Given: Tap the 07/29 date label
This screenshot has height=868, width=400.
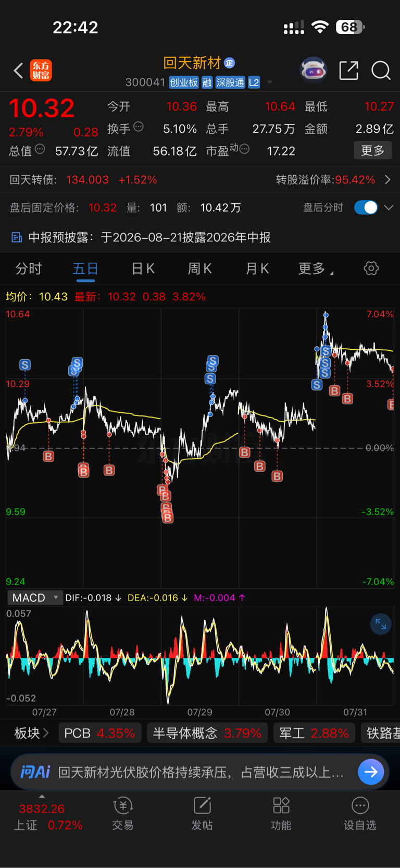Looking at the screenshot, I should click(x=199, y=712).
